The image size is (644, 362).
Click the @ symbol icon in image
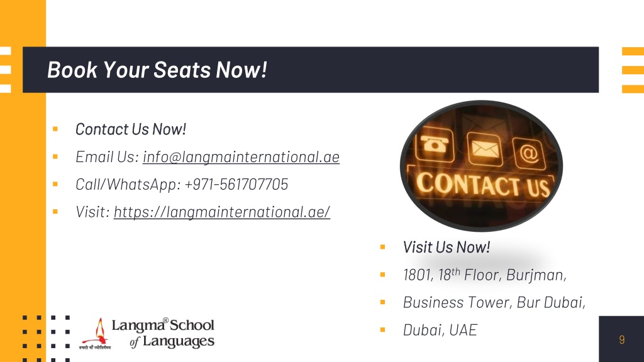pyautogui.click(x=529, y=153)
